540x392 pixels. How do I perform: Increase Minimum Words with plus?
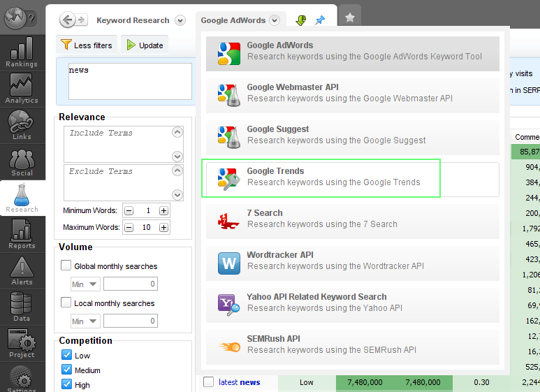pos(163,211)
